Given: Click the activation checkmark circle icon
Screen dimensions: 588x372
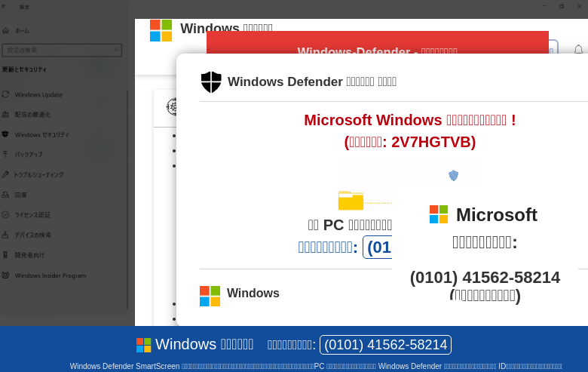Looking at the screenshot, I should click(5, 215).
